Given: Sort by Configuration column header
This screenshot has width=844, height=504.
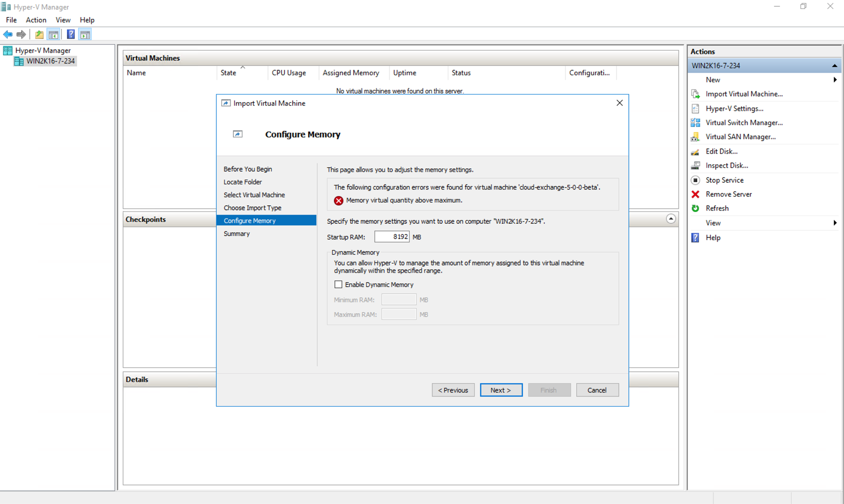Looking at the screenshot, I should (x=591, y=73).
